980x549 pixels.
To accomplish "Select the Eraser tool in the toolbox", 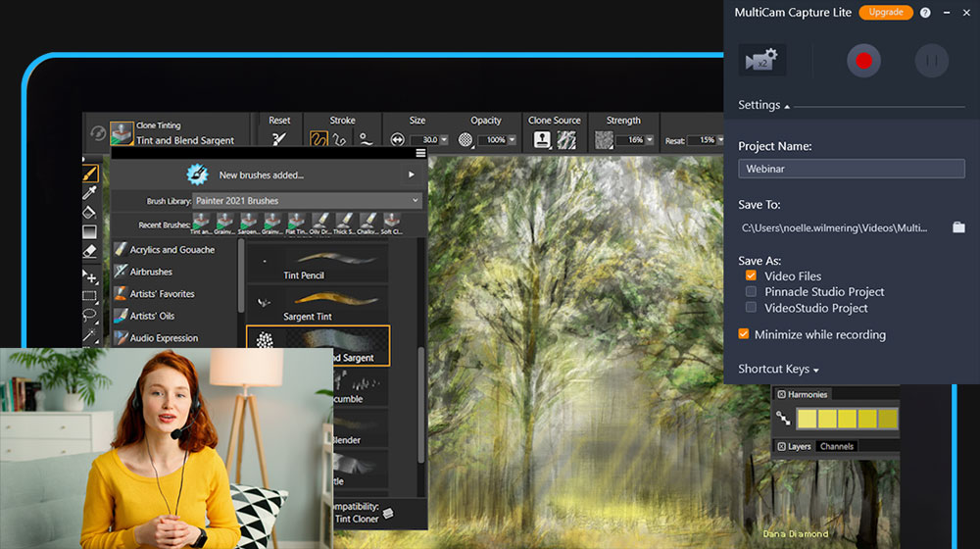I will tap(90, 251).
